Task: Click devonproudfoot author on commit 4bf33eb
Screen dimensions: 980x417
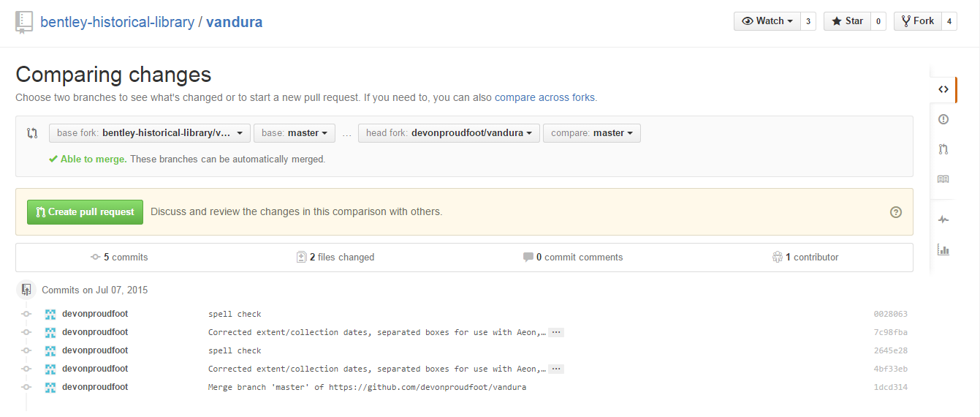Action: coord(95,369)
